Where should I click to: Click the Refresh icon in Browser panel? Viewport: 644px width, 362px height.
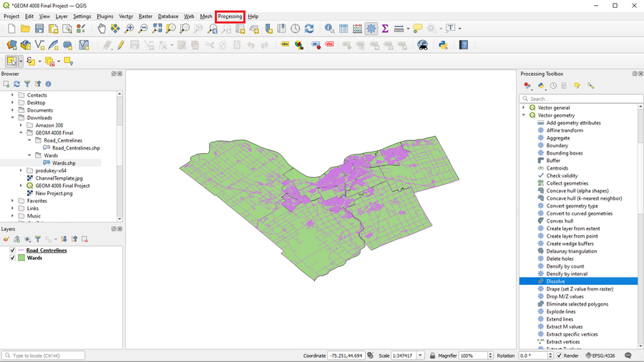click(16, 84)
